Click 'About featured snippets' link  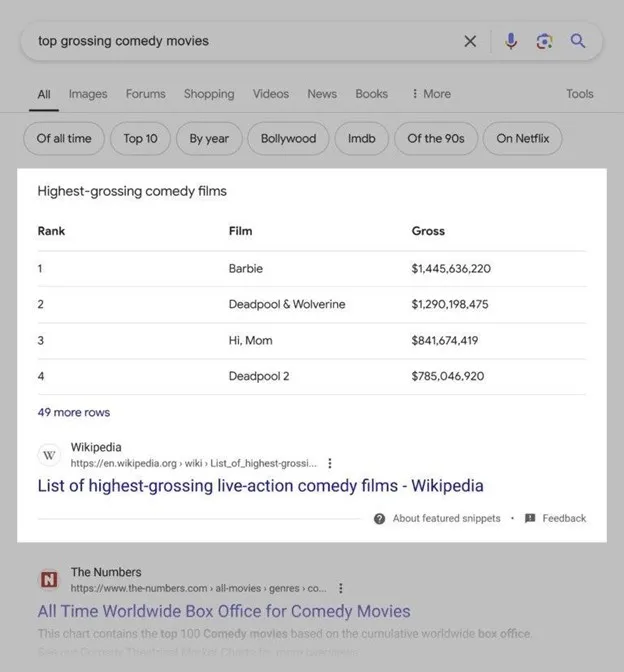tap(447, 519)
